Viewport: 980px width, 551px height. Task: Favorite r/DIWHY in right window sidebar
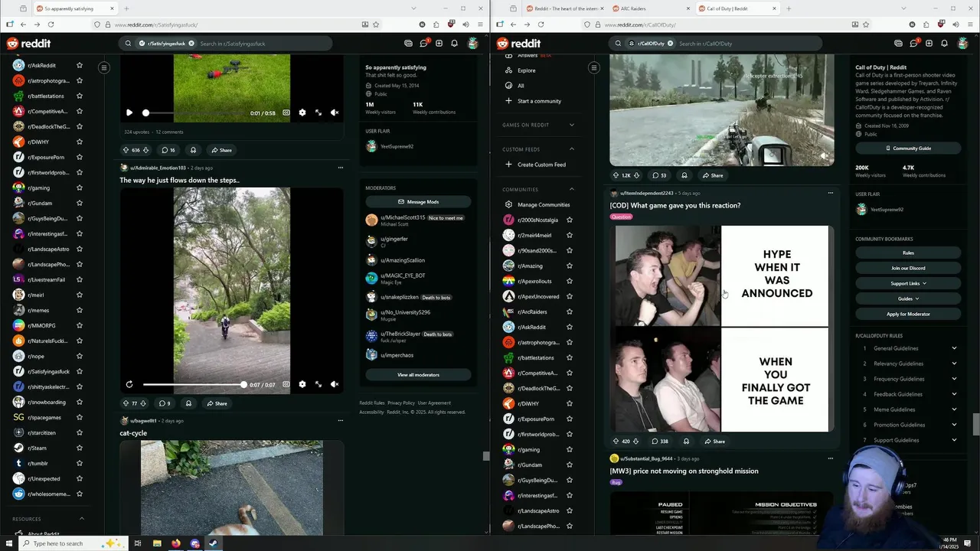point(569,403)
